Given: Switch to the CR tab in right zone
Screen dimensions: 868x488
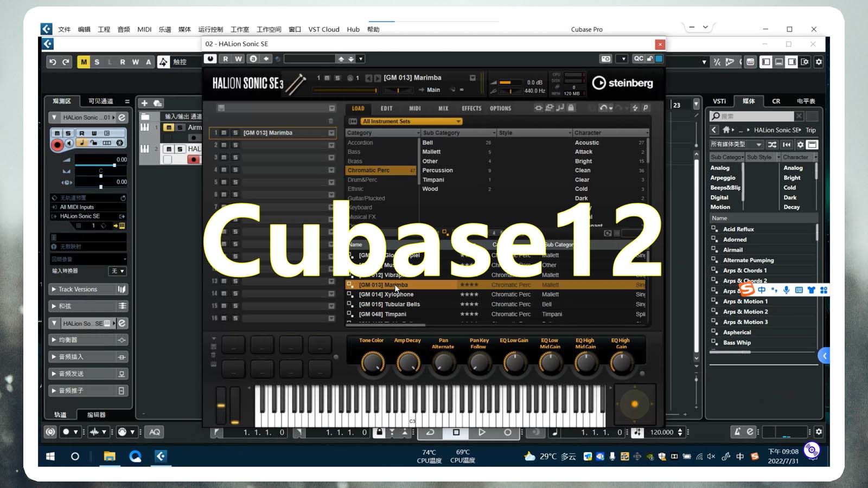Looking at the screenshot, I should click(x=776, y=101).
